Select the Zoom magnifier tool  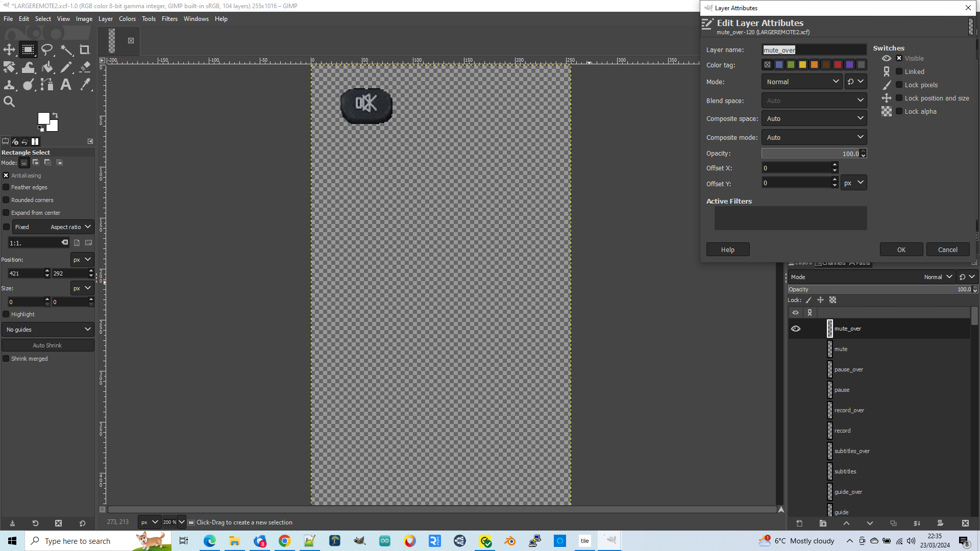tap(9, 102)
